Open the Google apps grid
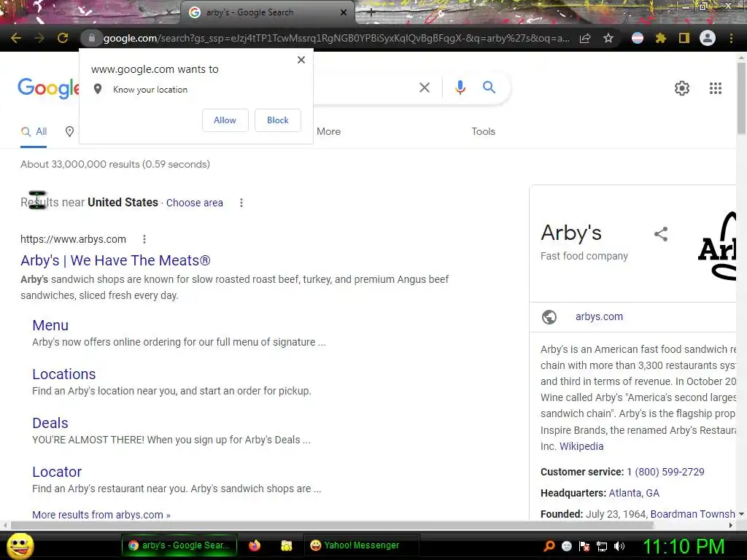 pyautogui.click(x=716, y=88)
